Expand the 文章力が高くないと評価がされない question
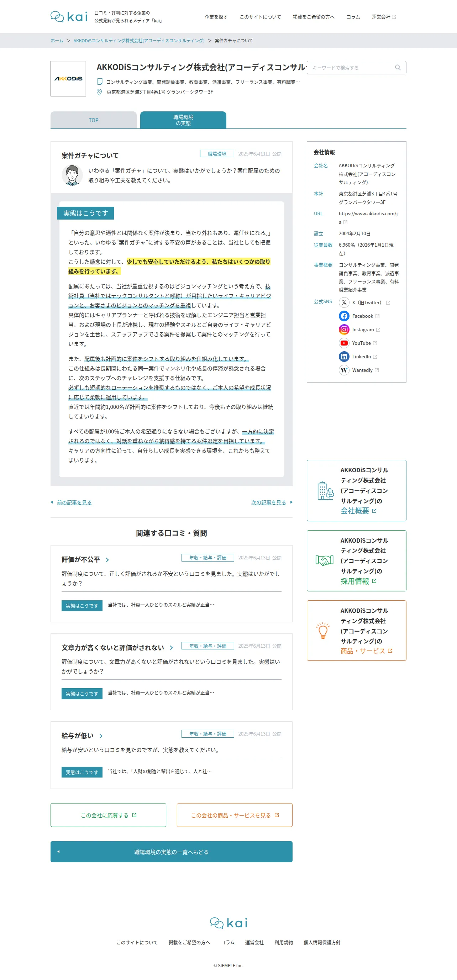Screen dimensions: 457x980 click(x=117, y=648)
